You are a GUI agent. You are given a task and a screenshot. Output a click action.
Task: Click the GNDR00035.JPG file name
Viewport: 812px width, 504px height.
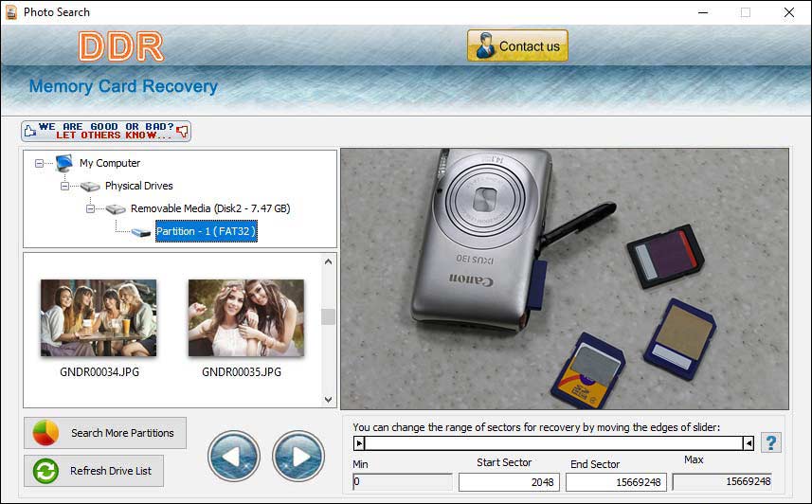pos(242,372)
